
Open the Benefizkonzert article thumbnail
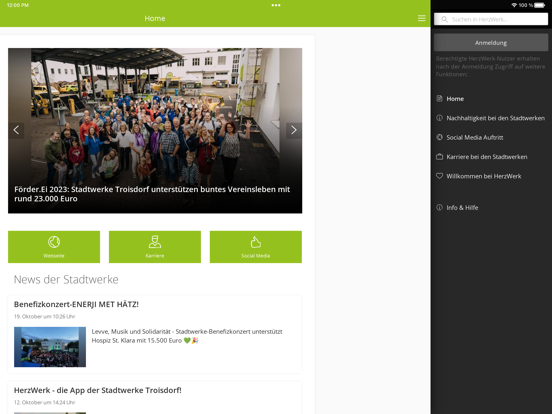pos(50,347)
